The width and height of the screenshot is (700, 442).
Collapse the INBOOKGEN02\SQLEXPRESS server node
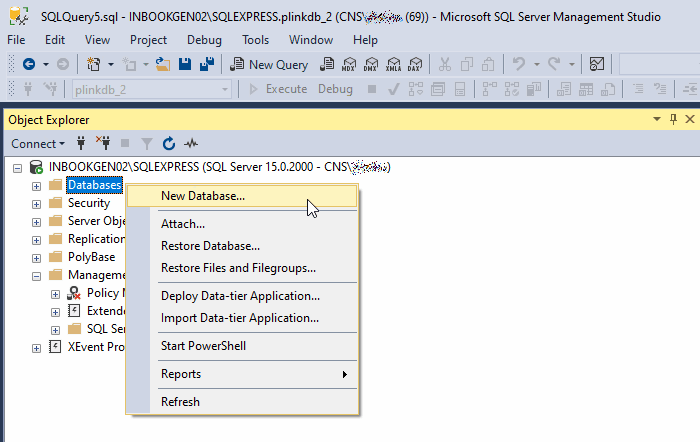(17, 168)
